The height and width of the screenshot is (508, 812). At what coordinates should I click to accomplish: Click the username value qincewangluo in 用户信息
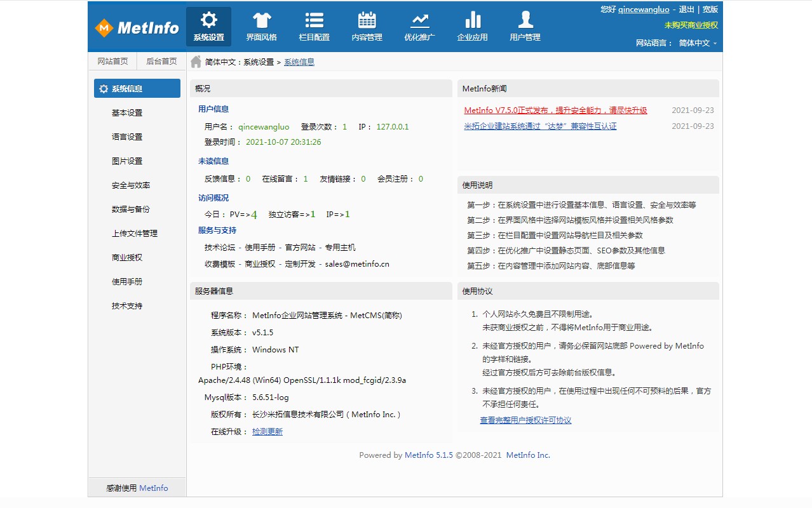(264, 127)
